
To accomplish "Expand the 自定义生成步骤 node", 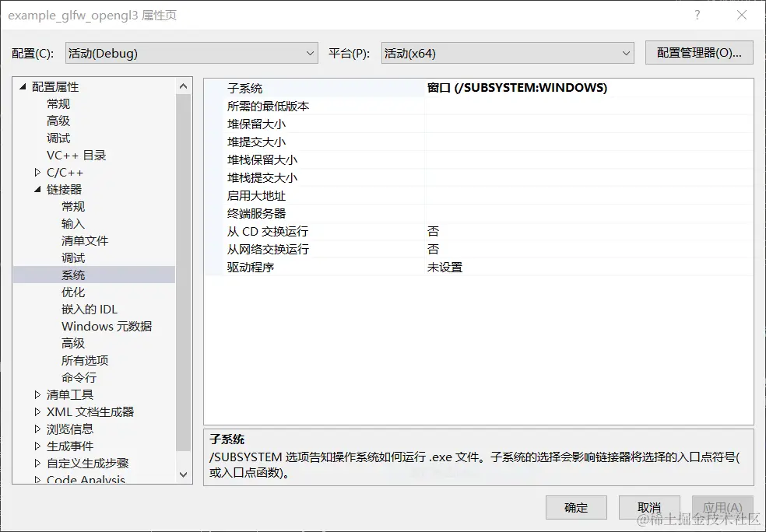I will pyautogui.click(x=37, y=464).
